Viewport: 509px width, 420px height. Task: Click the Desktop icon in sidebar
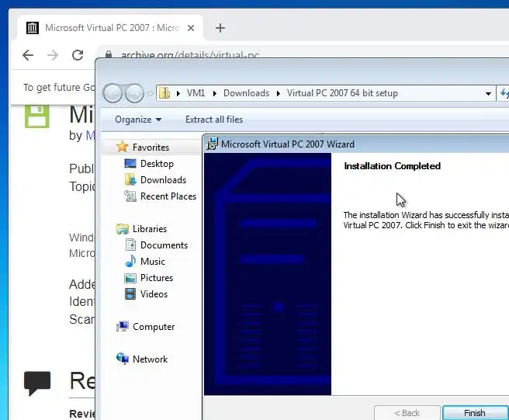[130, 163]
